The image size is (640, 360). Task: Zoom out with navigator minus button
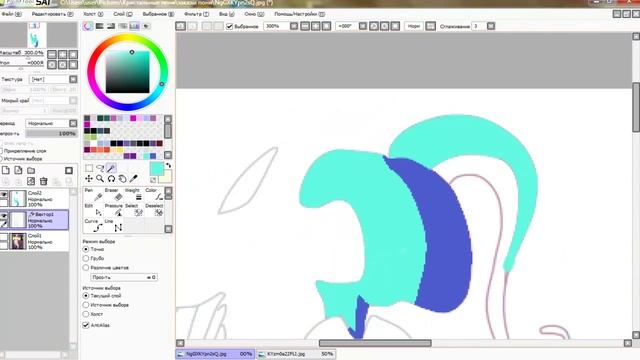[x=52, y=54]
